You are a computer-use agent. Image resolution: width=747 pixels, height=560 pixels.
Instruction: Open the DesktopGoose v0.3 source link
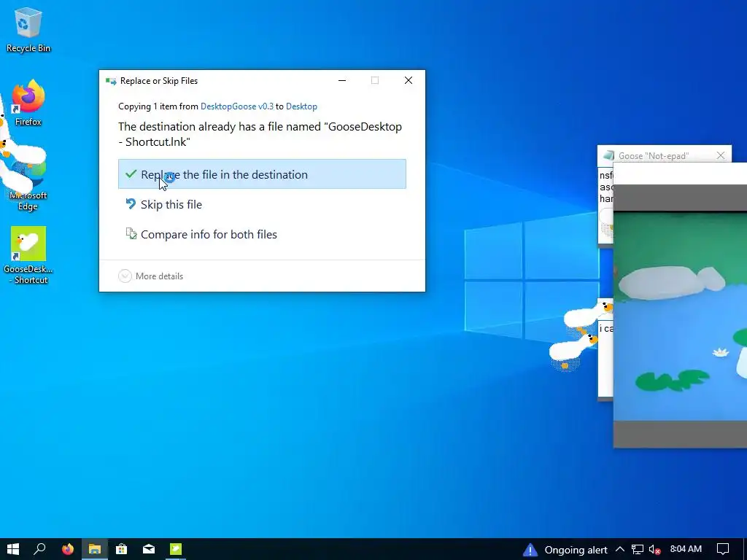coord(237,106)
